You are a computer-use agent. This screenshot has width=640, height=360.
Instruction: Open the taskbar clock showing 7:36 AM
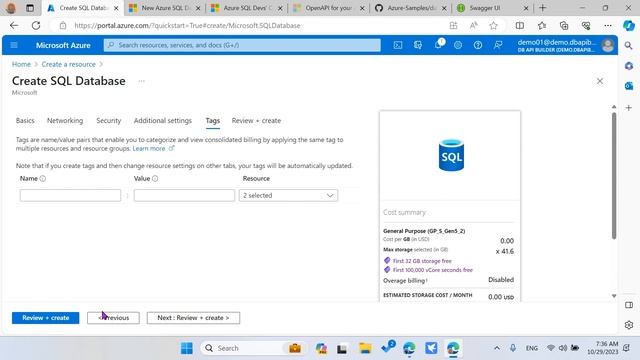603,348
